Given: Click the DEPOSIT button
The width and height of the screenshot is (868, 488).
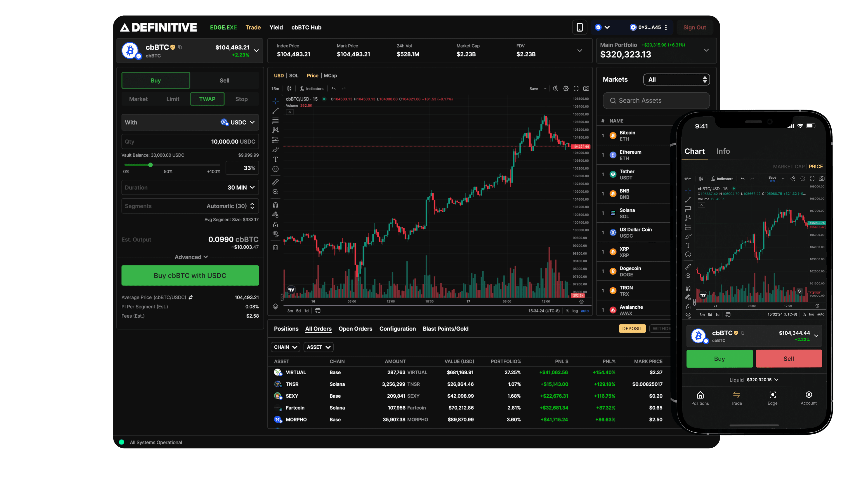Looking at the screenshot, I should (x=632, y=328).
